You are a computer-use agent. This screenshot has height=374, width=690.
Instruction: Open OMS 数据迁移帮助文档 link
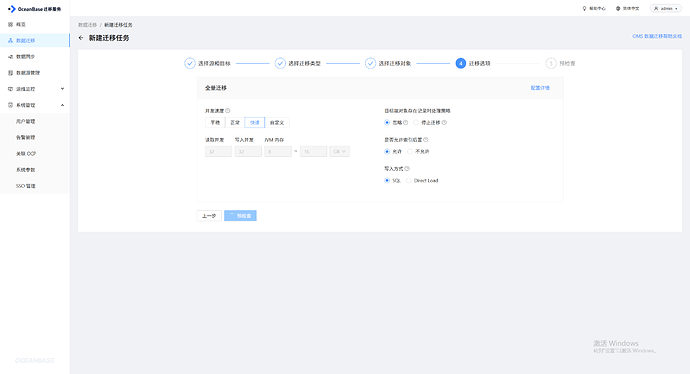pyautogui.click(x=657, y=37)
